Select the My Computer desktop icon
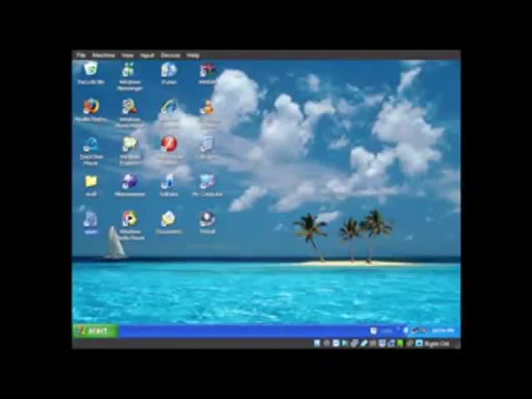 tap(207, 182)
